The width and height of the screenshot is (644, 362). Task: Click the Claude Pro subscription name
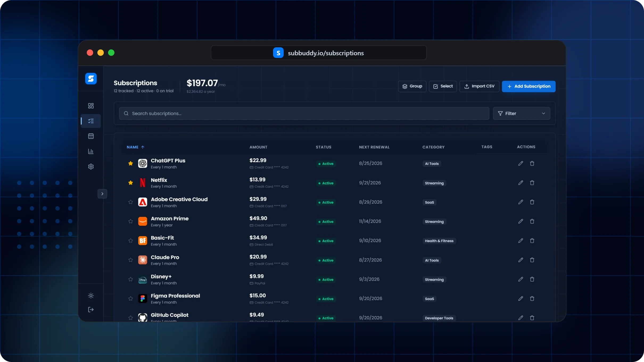click(x=165, y=257)
